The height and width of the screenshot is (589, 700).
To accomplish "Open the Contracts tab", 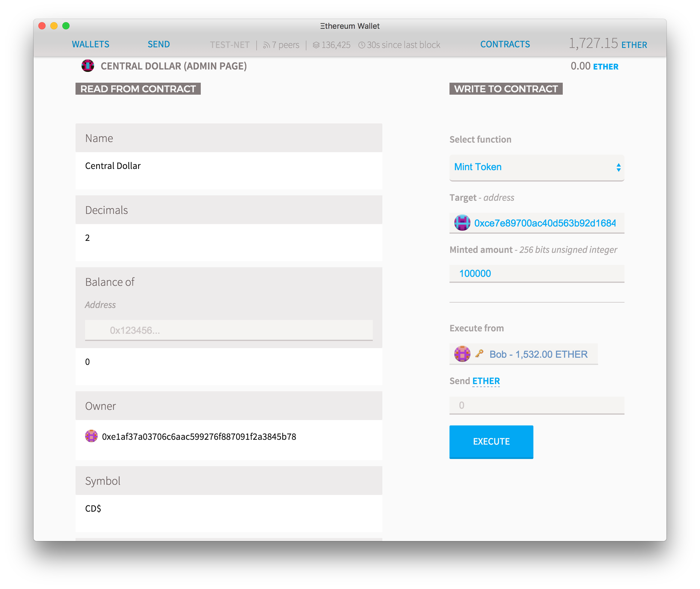I will pos(505,44).
